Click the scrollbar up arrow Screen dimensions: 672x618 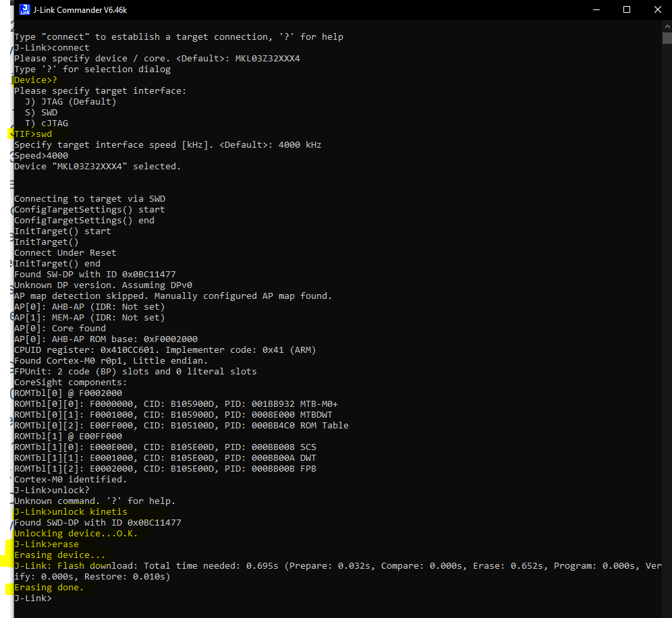pyautogui.click(x=667, y=26)
